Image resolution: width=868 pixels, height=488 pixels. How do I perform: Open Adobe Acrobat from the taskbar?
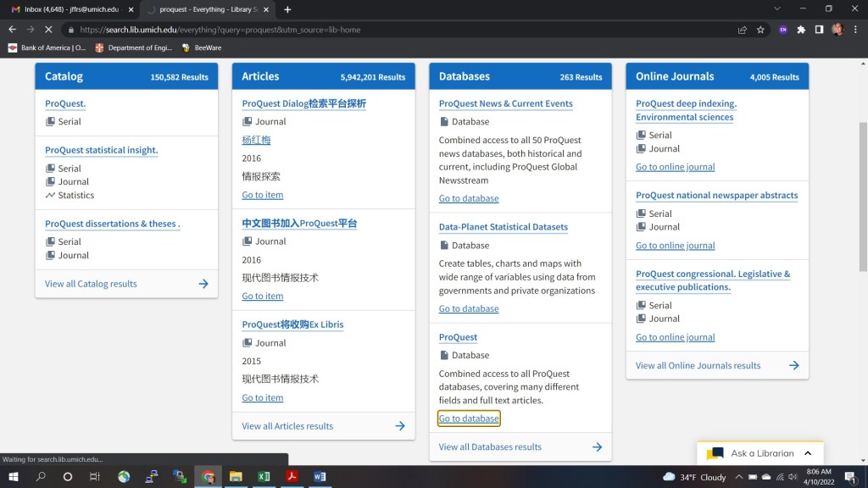click(292, 477)
